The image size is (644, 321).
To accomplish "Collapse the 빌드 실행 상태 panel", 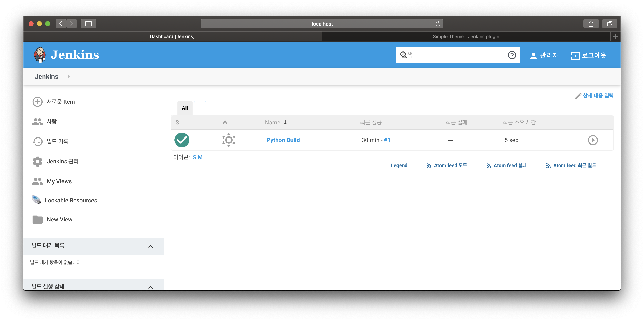I will [150, 287].
